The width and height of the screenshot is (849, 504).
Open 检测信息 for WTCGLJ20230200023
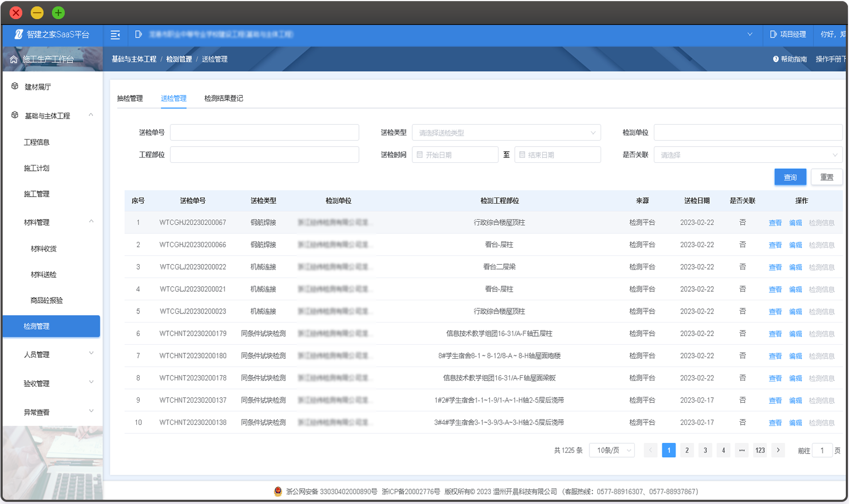[821, 312]
